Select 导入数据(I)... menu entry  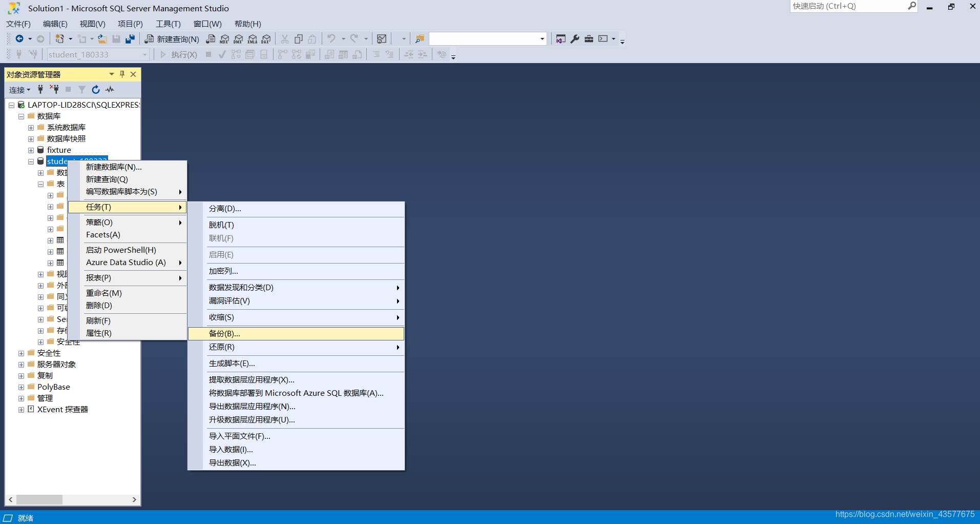[296, 450]
